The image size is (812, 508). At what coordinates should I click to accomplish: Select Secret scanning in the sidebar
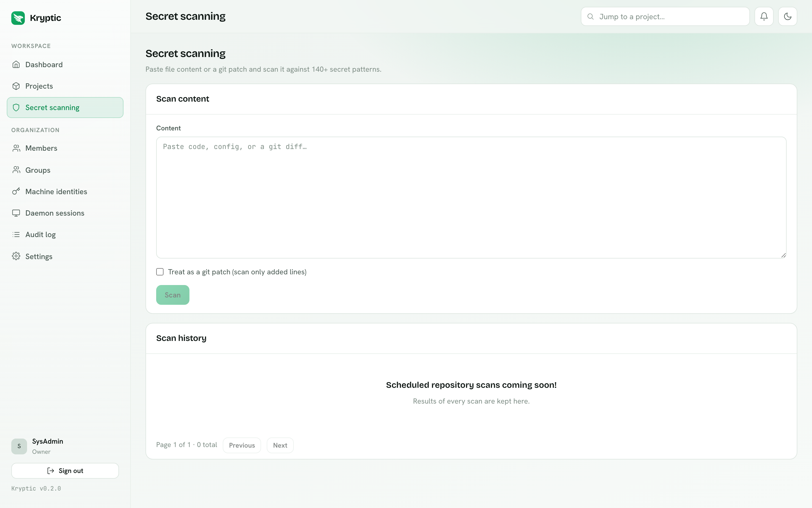point(65,108)
